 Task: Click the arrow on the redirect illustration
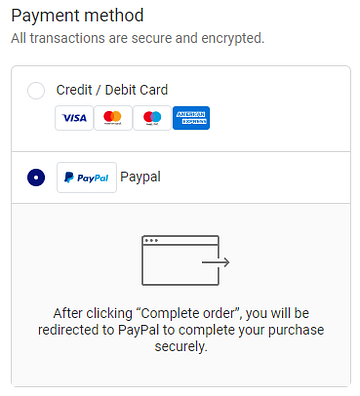pyautogui.click(x=216, y=262)
